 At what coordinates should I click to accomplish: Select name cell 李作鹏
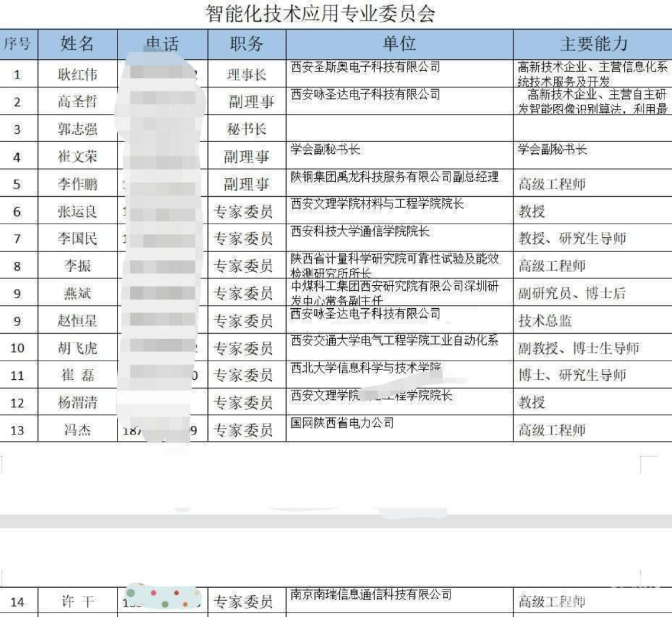78,184
